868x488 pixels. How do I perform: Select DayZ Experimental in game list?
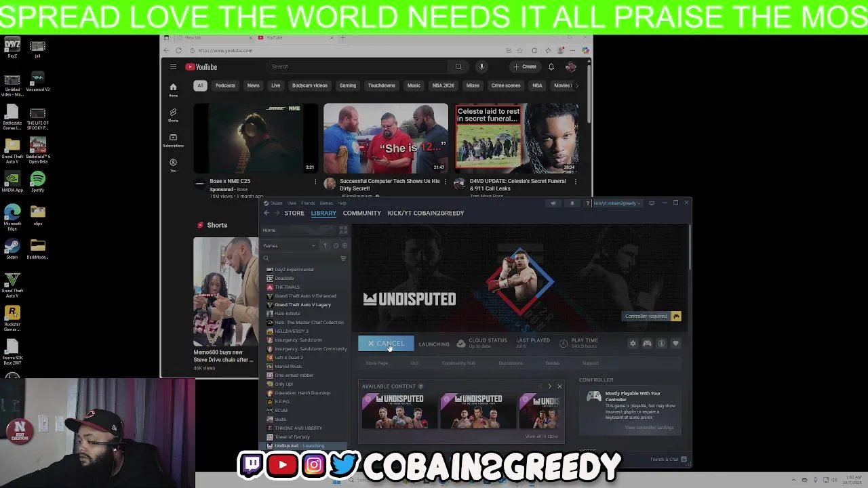(x=294, y=270)
